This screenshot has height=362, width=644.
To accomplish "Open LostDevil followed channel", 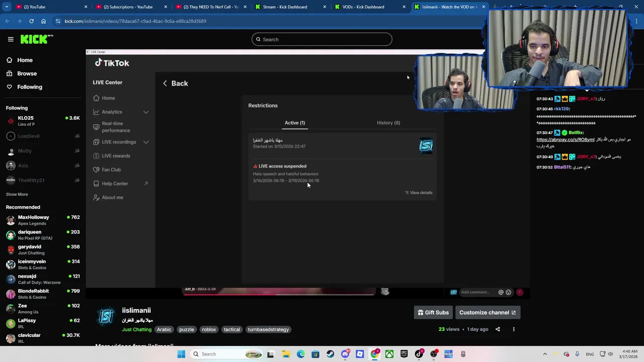I will (x=43, y=136).
